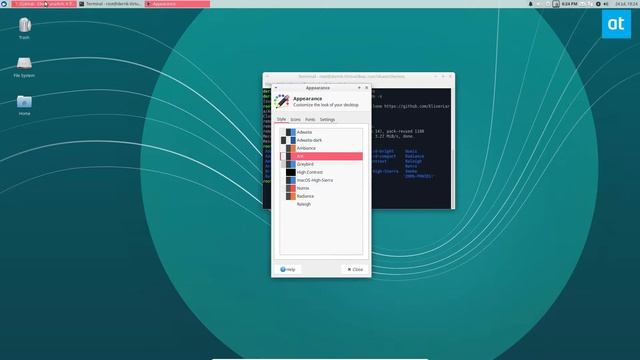This screenshot has width=640, height=360.
Task: Select the Numix theme
Action: point(321,188)
